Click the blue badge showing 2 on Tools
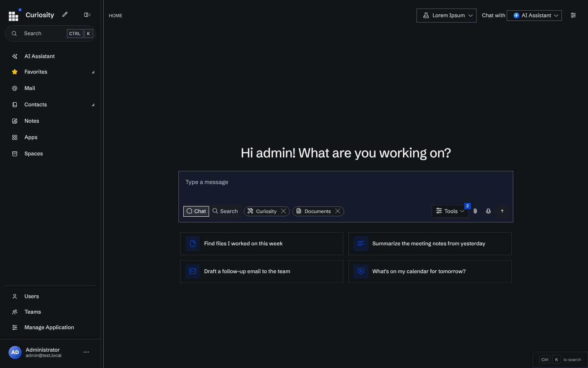This screenshot has width=588, height=368. coord(468,206)
